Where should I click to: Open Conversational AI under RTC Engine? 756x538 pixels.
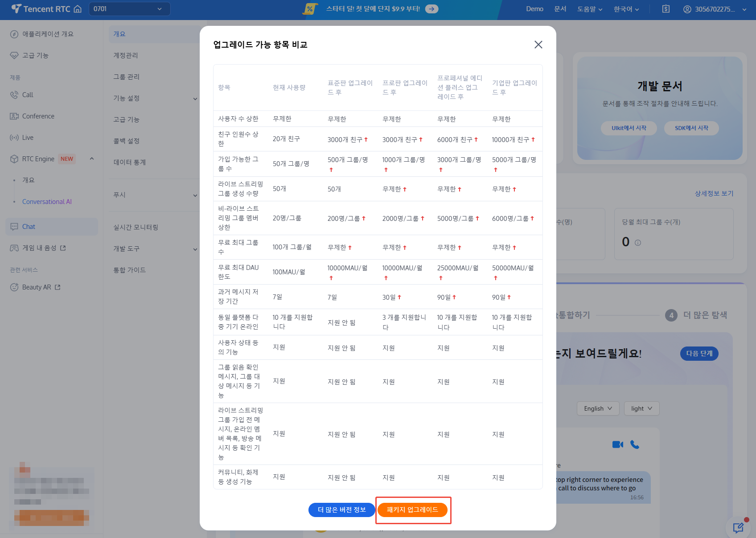[x=47, y=202]
